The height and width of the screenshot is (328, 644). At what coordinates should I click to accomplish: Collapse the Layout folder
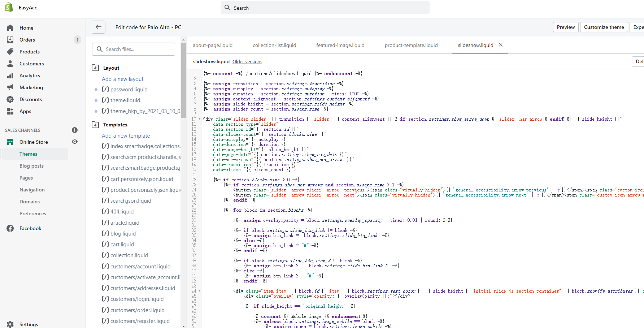[95, 68]
